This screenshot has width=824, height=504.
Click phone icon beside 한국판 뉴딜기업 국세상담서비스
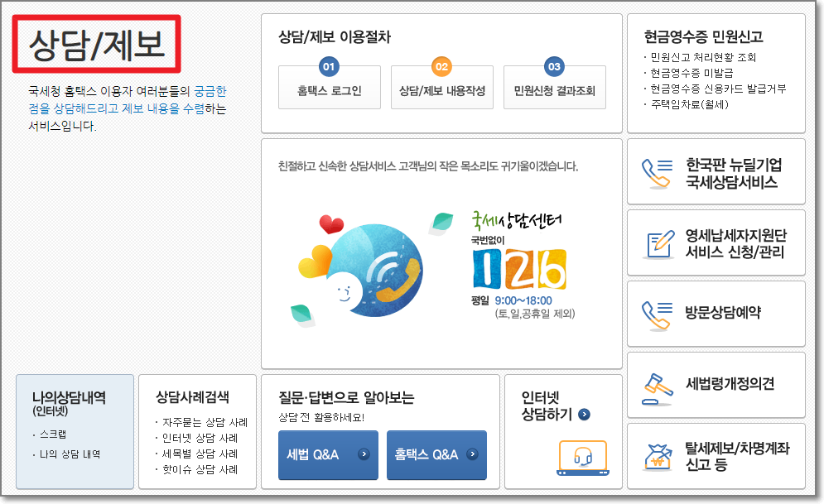(657, 173)
